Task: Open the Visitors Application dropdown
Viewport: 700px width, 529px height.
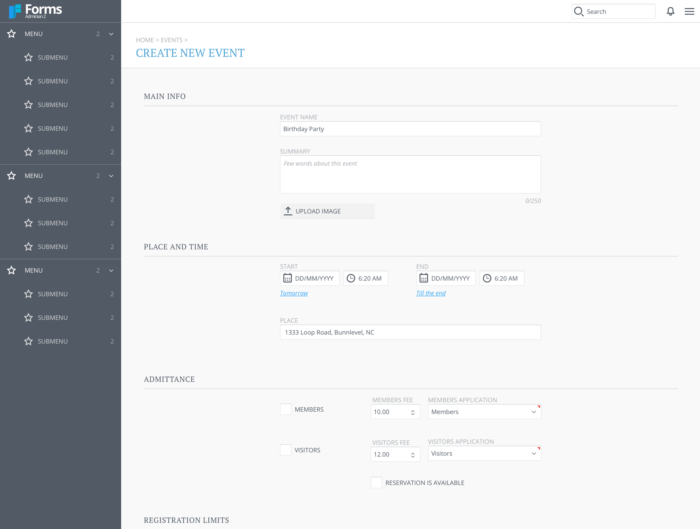Action: [x=484, y=453]
